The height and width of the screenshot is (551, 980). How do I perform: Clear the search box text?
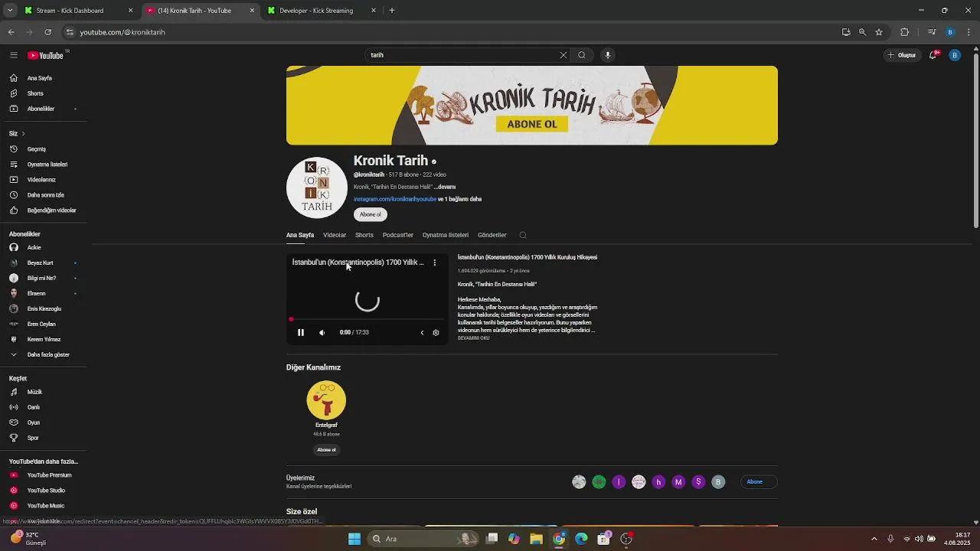(x=563, y=55)
